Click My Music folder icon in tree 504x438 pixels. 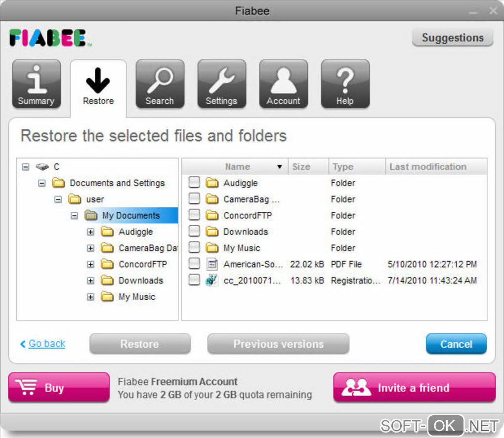[x=107, y=296]
